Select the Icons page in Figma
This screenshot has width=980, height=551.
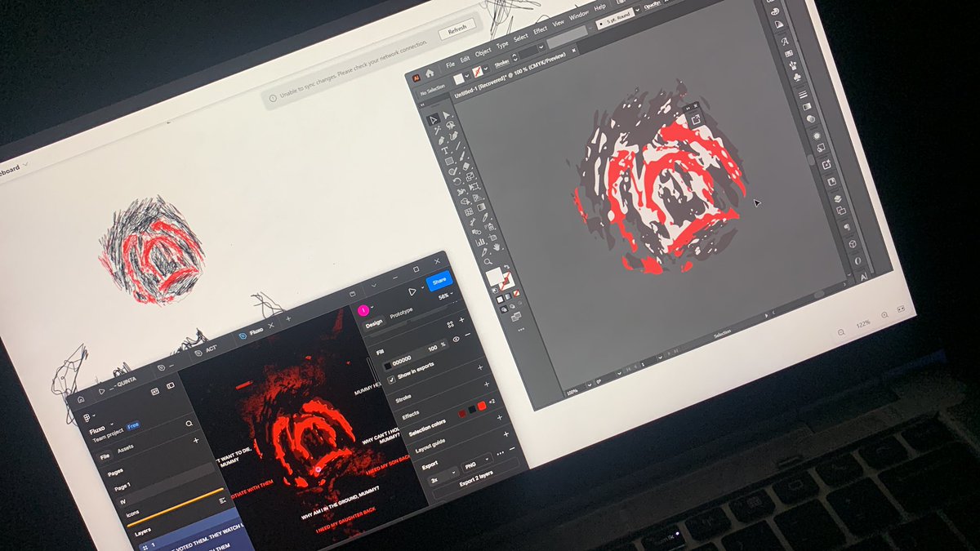coord(132,513)
